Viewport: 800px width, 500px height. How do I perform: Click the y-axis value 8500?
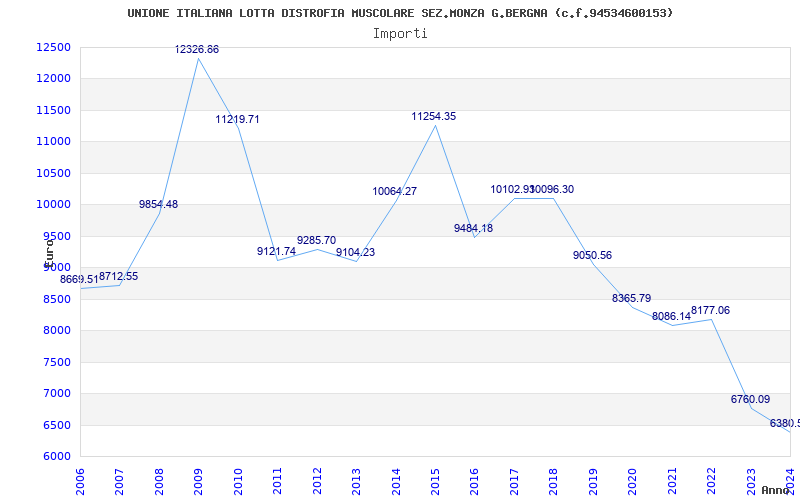point(56,299)
